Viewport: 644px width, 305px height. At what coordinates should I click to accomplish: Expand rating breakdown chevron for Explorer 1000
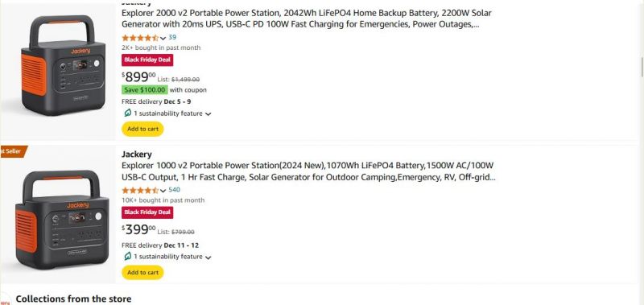pos(163,191)
